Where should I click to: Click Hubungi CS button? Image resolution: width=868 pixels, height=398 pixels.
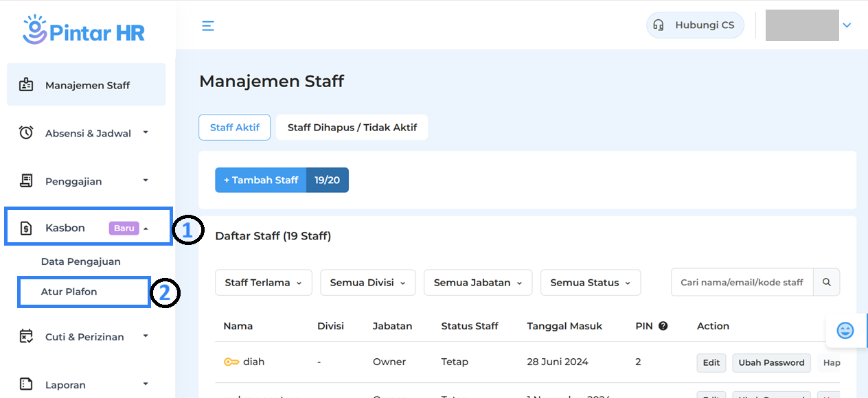point(695,25)
